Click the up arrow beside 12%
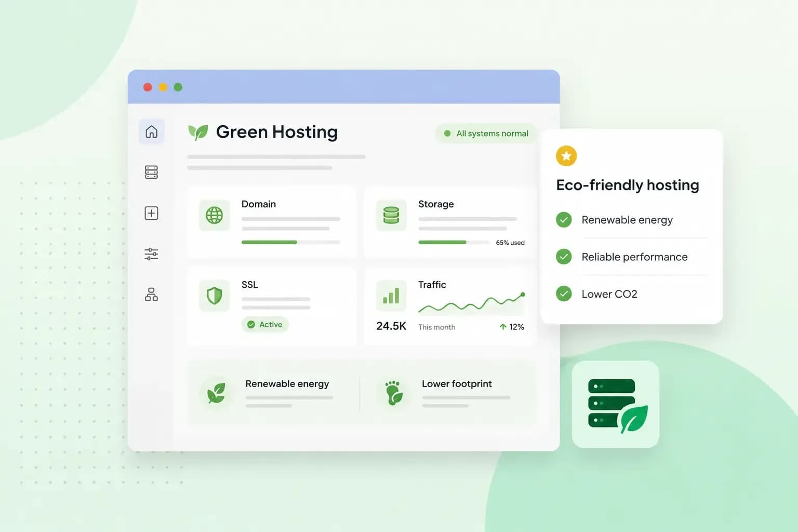Screen dimensions: 798x532 502,327
